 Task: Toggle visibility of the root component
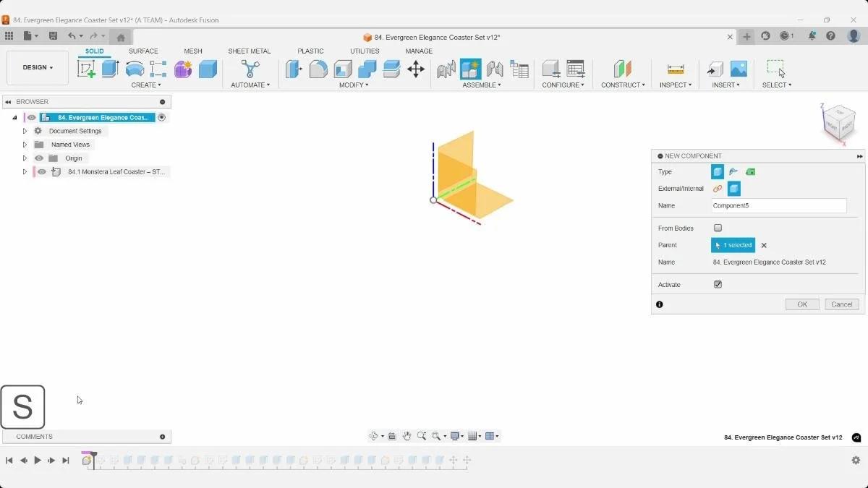(31, 117)
